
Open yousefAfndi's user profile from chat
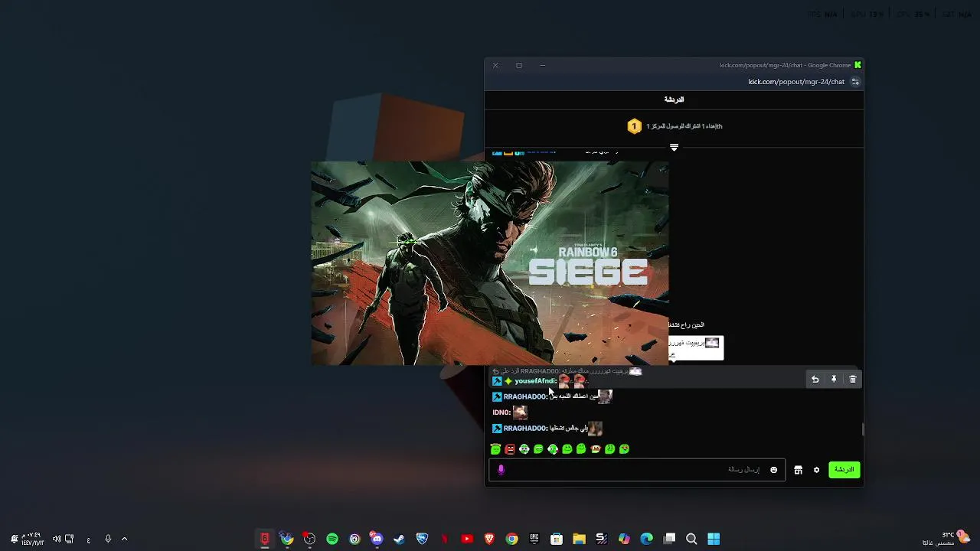coord(535,381)
